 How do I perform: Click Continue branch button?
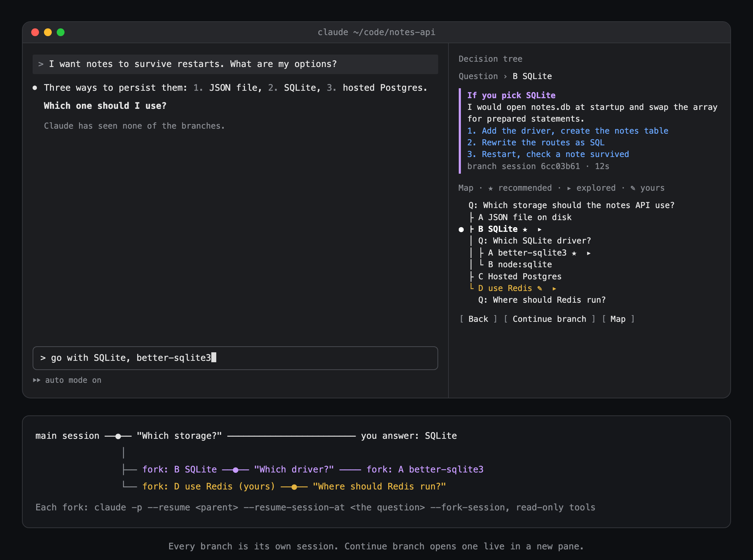[x=549, y=319]
